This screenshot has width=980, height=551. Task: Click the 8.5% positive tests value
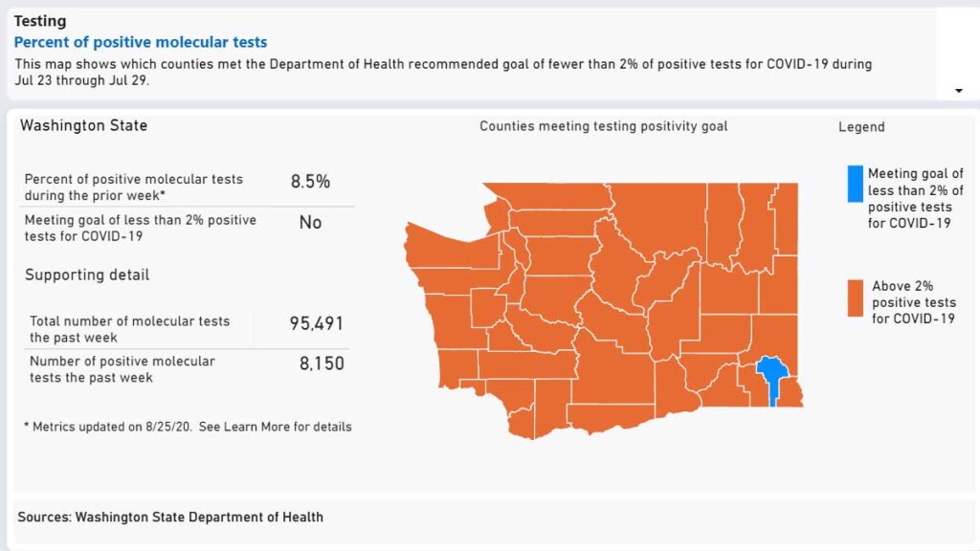(310, 182)
